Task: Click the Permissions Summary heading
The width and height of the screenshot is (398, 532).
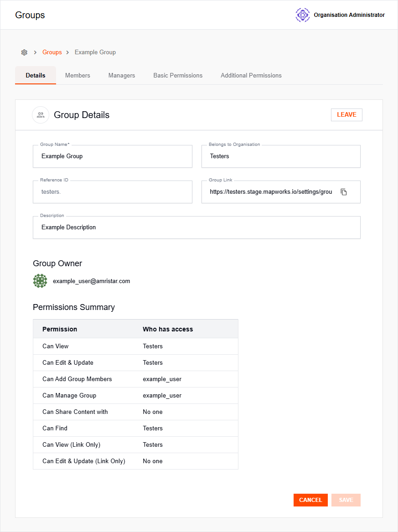Action: pos(74,307)
